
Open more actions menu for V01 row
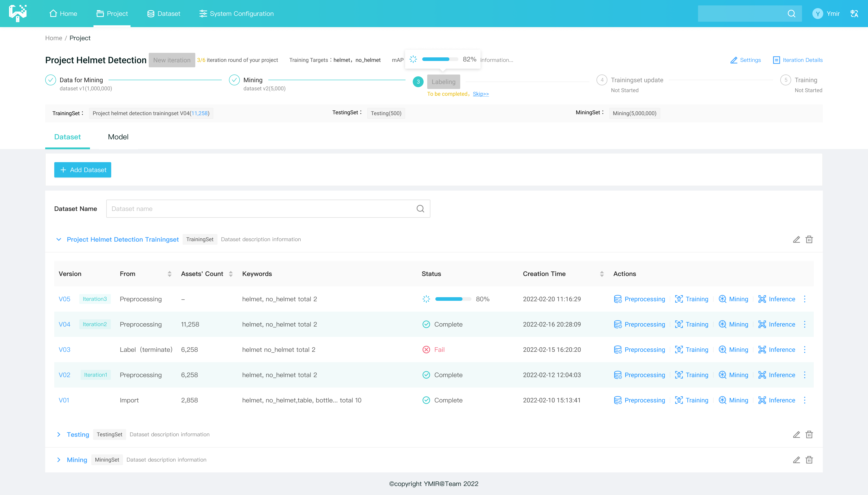pyautogui.click(x=805, y=400)
